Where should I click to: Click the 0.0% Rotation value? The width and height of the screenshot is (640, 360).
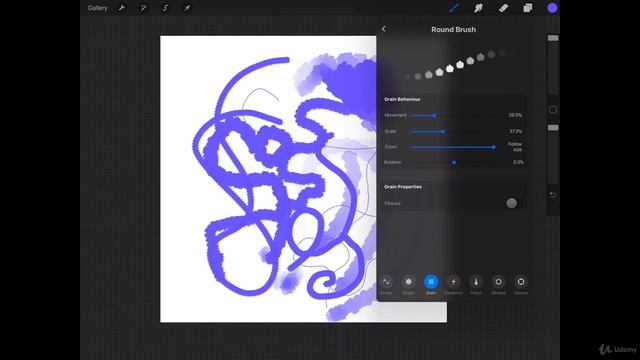[x=518, y=162]
